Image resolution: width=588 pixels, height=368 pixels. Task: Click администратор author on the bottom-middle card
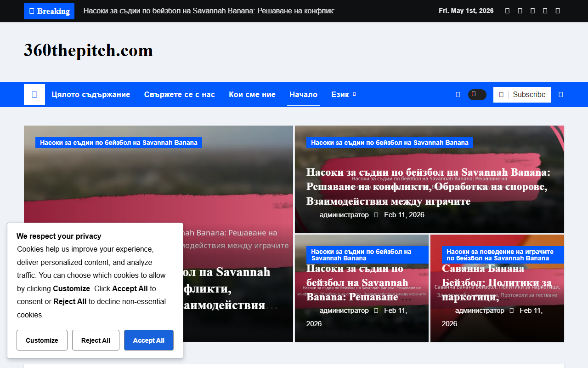[344, 310]
